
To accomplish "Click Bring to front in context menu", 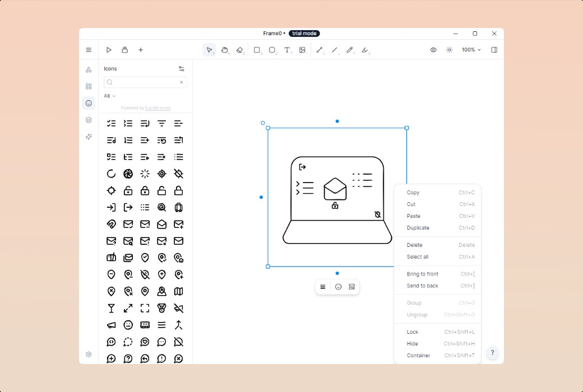I will coord(423,274).
